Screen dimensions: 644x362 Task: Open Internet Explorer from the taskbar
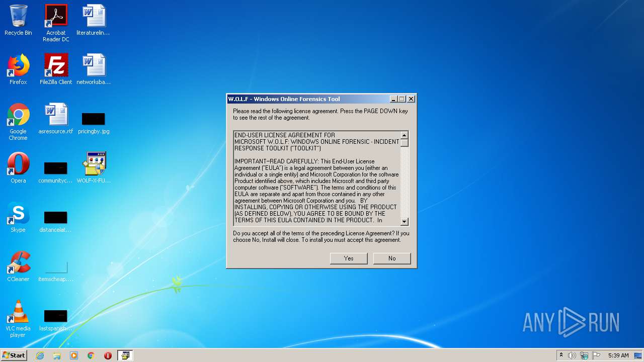pyautogui.click(x=40, y=355)
